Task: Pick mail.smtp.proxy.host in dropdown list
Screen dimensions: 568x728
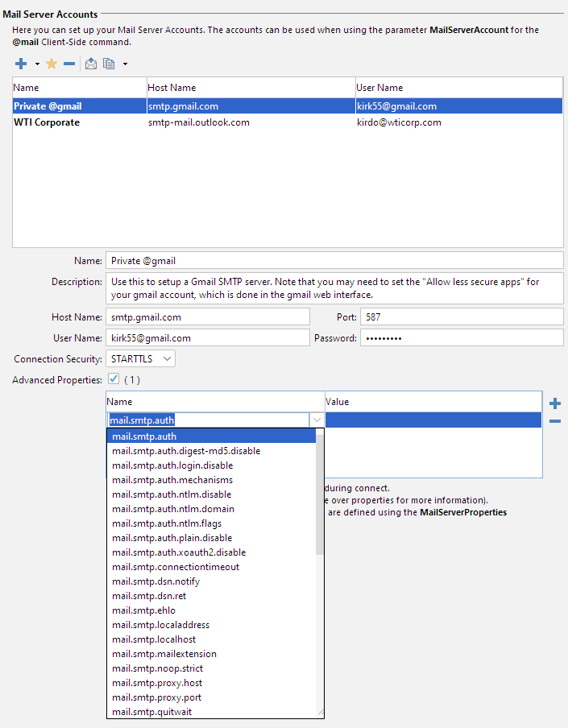Action: (157, 683)
